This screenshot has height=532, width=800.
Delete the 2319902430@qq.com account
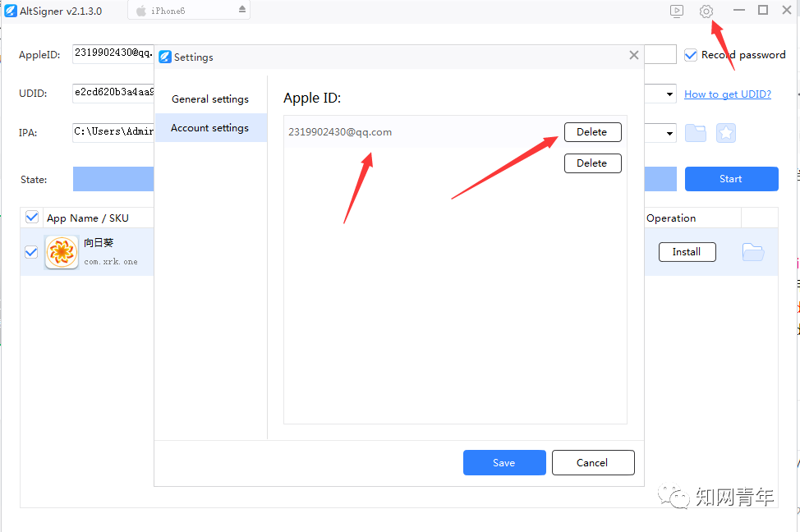[592, 132]
